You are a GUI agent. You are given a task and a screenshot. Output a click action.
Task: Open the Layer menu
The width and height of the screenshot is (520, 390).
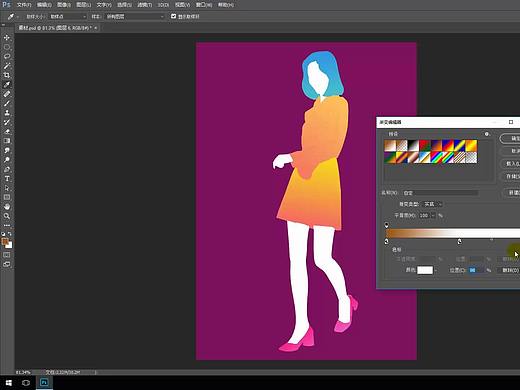84,5
